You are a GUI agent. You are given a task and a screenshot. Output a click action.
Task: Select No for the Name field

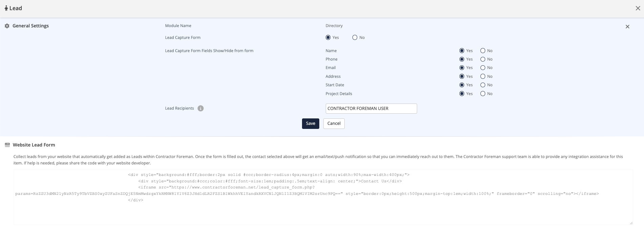[483, 51]
